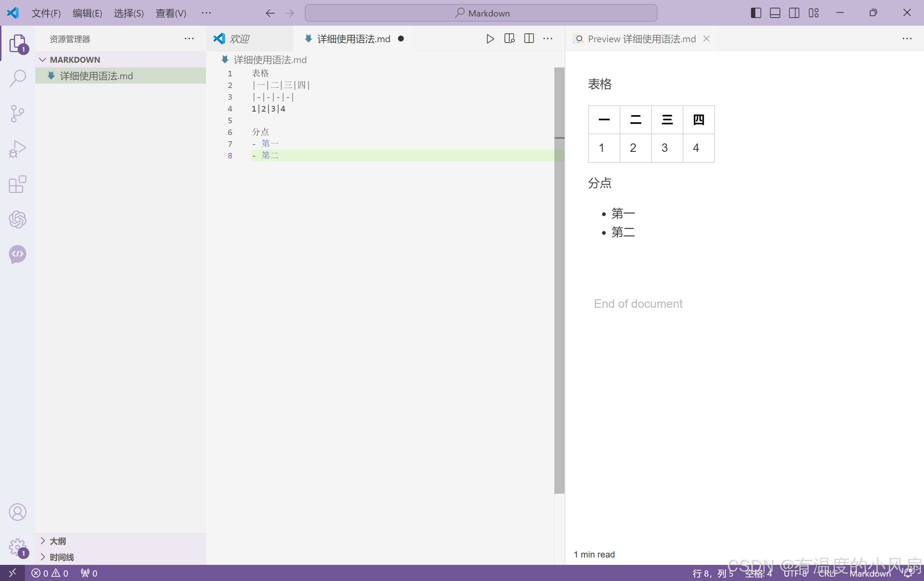The width and height of the screenshot is (924, 581).
Task: Click the CRLF line ending indicator
Action: click(827, 573)
